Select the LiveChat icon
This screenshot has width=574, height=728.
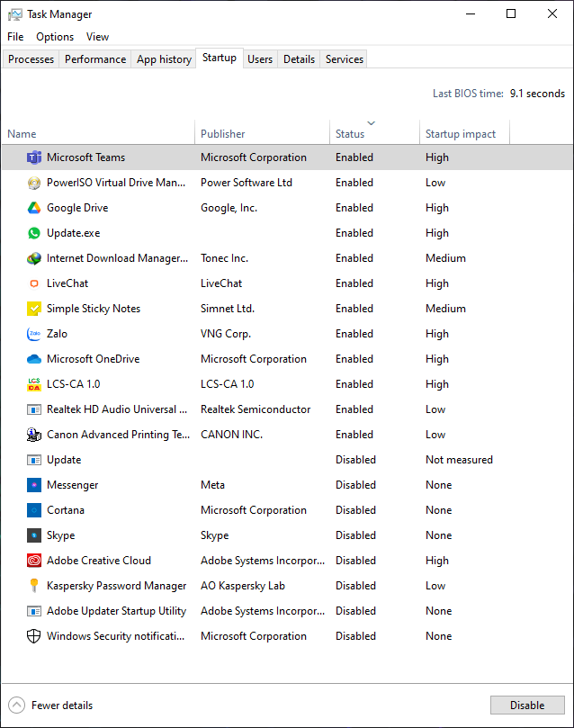point(34,283)
